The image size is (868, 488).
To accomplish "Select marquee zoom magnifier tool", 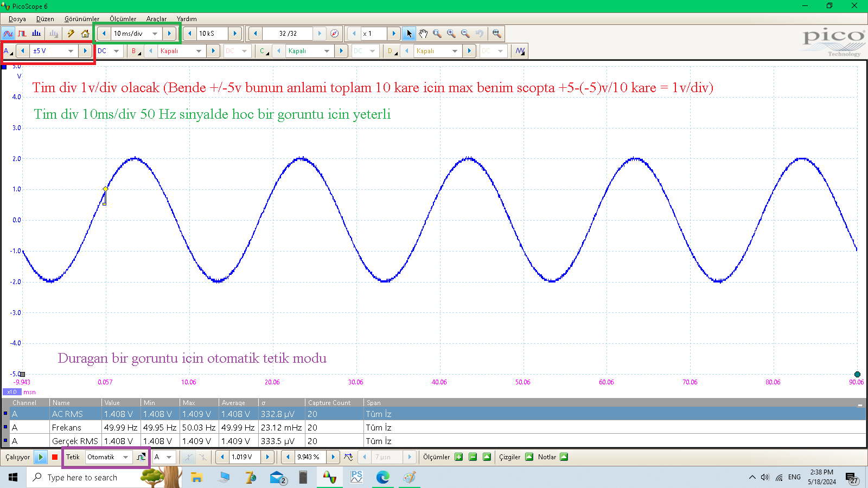I will pos(437,34).
